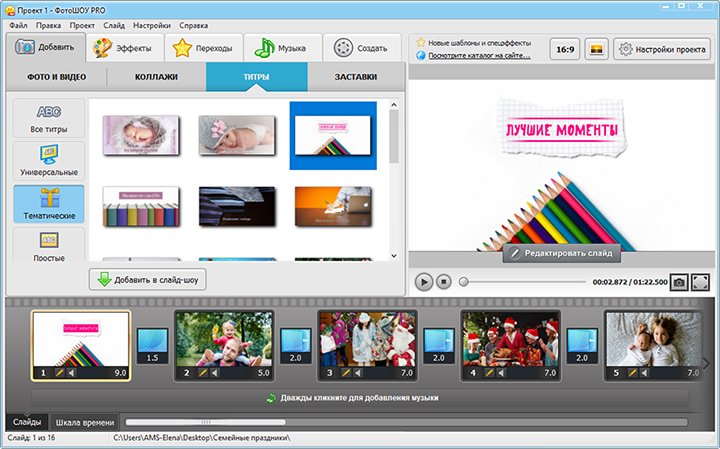Switch to the Переходы tab
This screenshot has width=720, height=449.
(x=204, y=47)
